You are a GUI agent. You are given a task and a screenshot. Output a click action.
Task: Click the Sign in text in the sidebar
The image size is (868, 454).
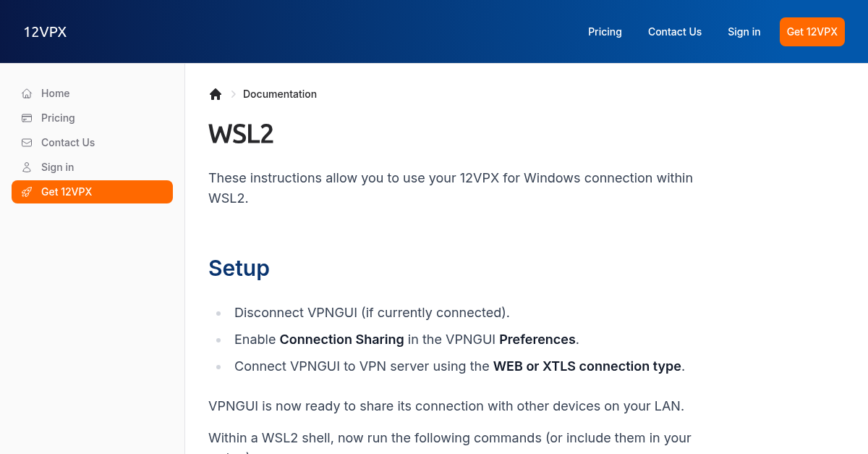(58, 167)
